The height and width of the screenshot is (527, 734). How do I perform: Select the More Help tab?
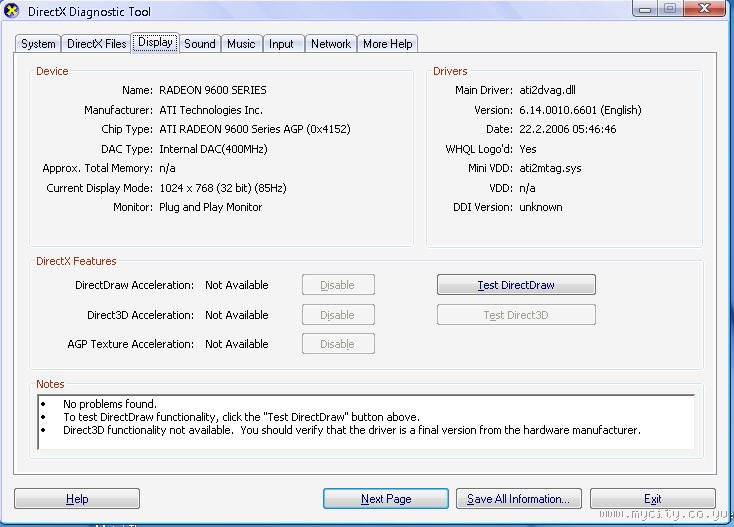388,44
